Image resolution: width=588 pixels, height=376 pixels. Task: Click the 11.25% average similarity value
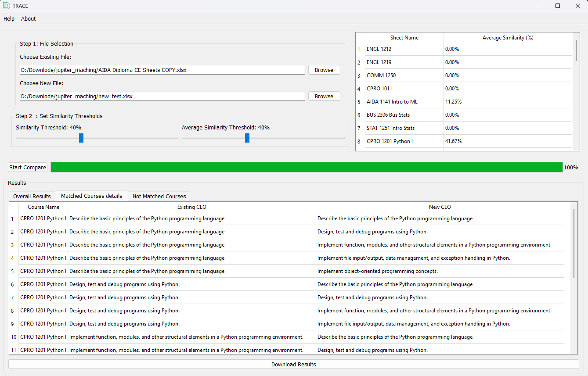click(508, 102)
